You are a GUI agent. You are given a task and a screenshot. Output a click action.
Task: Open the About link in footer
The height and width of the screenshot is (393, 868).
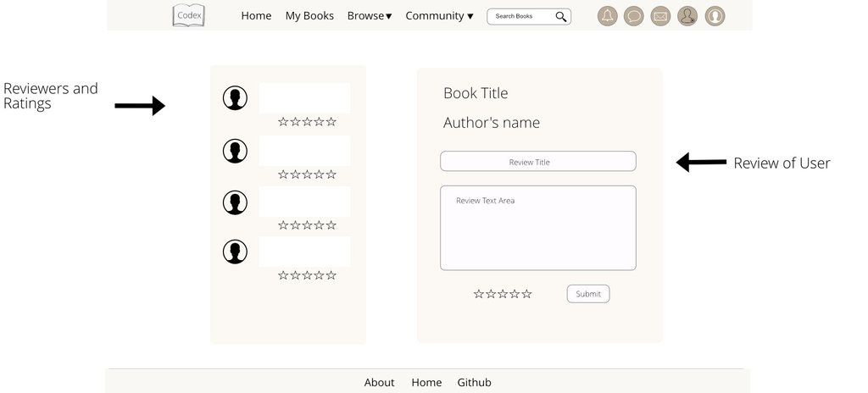[379, 383]
